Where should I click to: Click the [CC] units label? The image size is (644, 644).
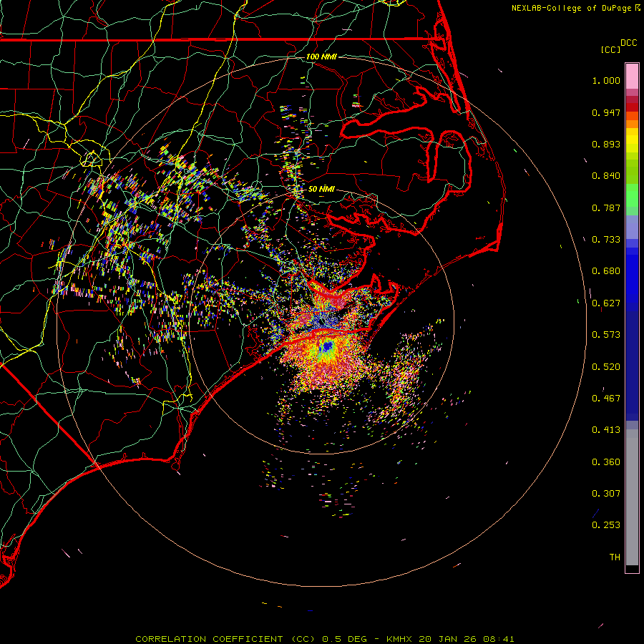[x=610, y=49]
